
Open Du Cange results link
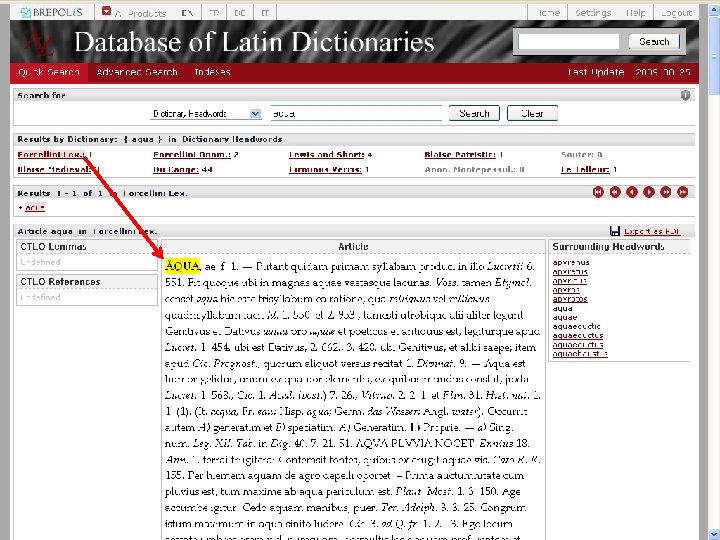[176, 170]
